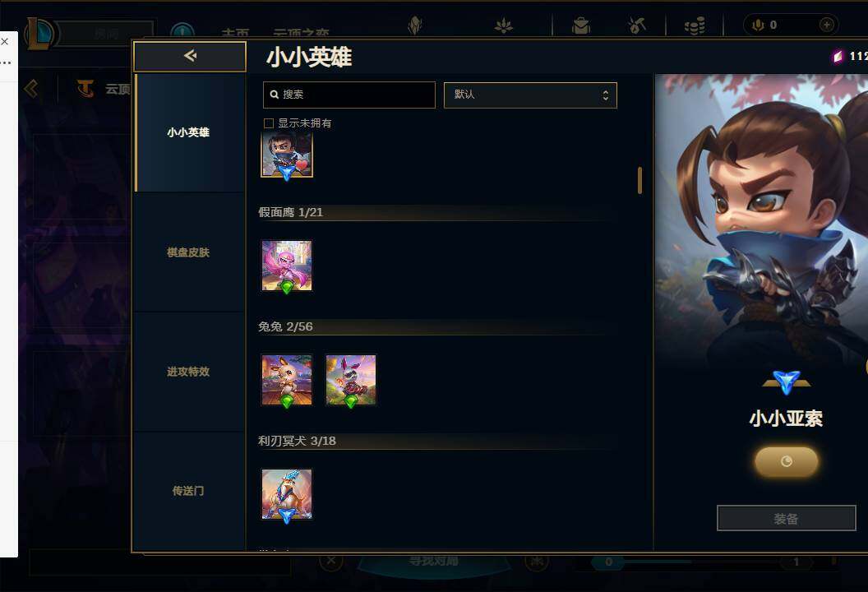Click the plus icon to add currency
868x592 pixels.
coord(826,25)
